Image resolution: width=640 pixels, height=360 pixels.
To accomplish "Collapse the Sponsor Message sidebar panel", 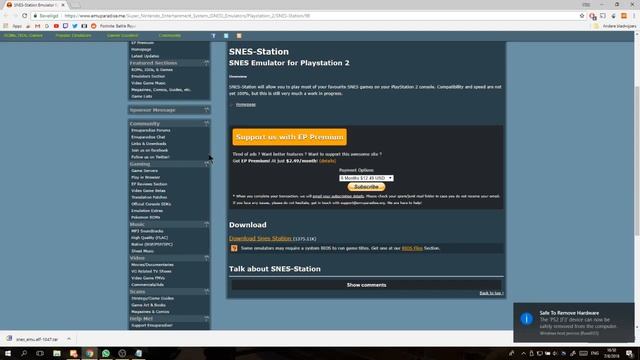I will pos(207,110).
